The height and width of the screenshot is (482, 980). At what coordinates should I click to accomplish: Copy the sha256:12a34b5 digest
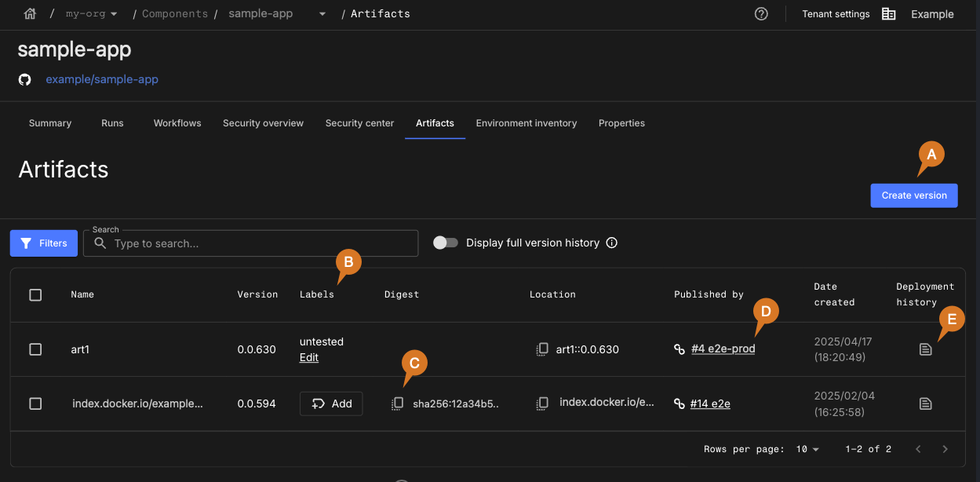coord(398,403)
